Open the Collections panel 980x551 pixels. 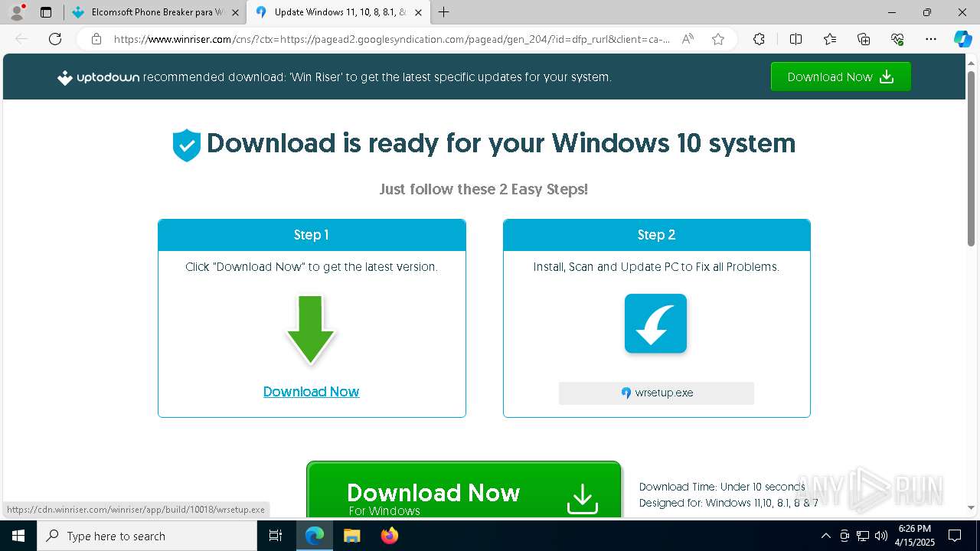(x=864, y=39)
